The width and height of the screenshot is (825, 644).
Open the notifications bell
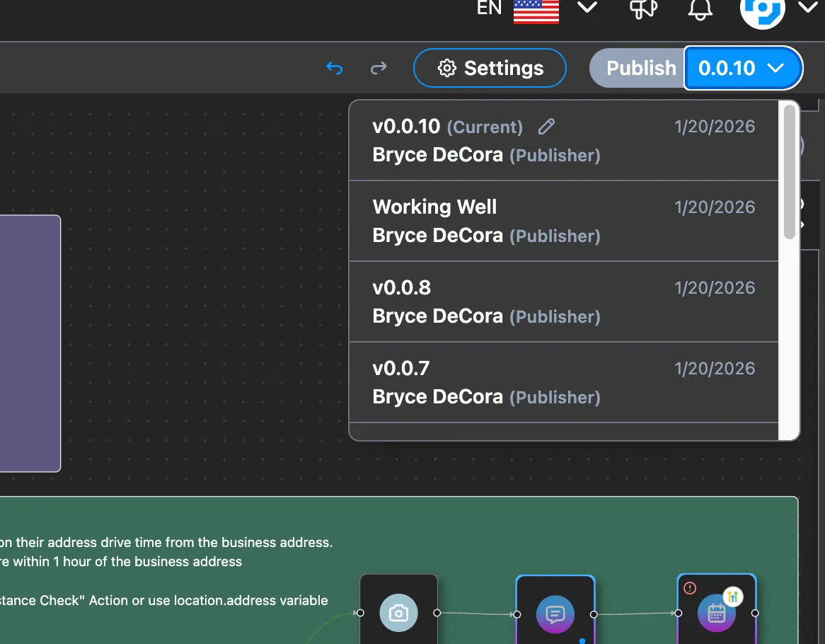700,8
